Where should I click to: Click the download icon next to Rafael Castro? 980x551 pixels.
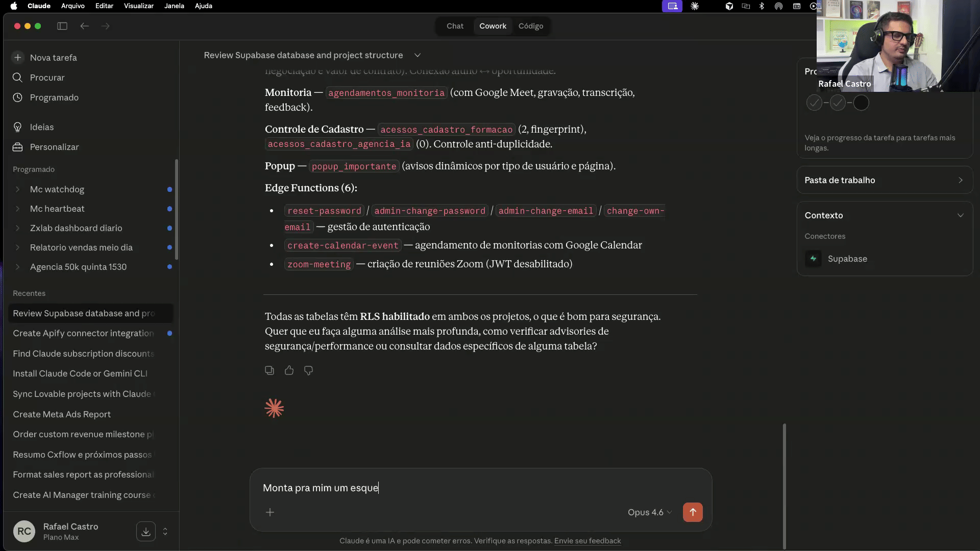[x=146, y=532]
